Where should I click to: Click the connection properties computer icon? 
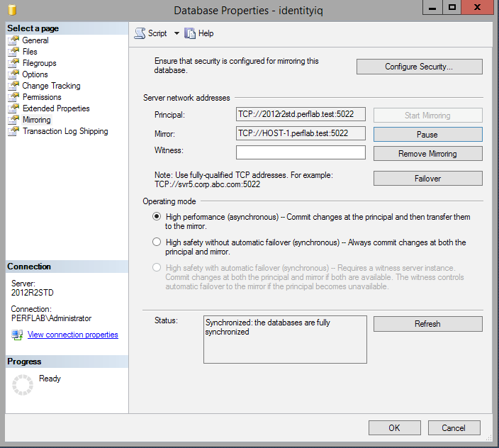[x=17, y=335]
